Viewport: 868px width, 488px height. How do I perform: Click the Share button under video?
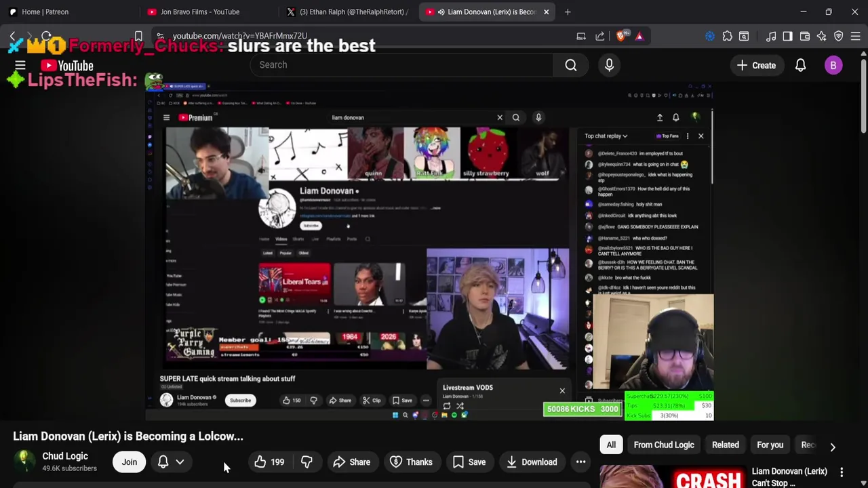[x=351, y=462]
